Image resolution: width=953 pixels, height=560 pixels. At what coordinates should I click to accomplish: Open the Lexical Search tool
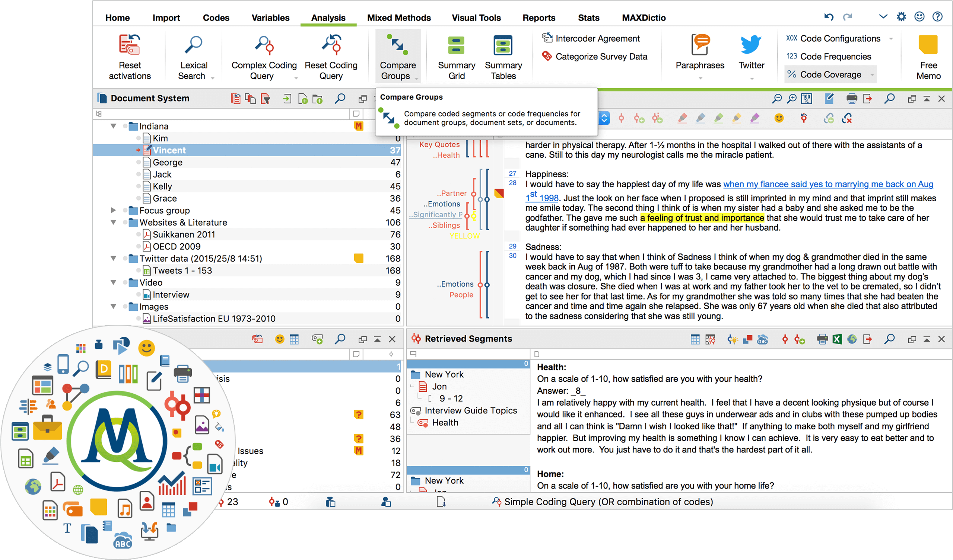(x=193, y=45)
